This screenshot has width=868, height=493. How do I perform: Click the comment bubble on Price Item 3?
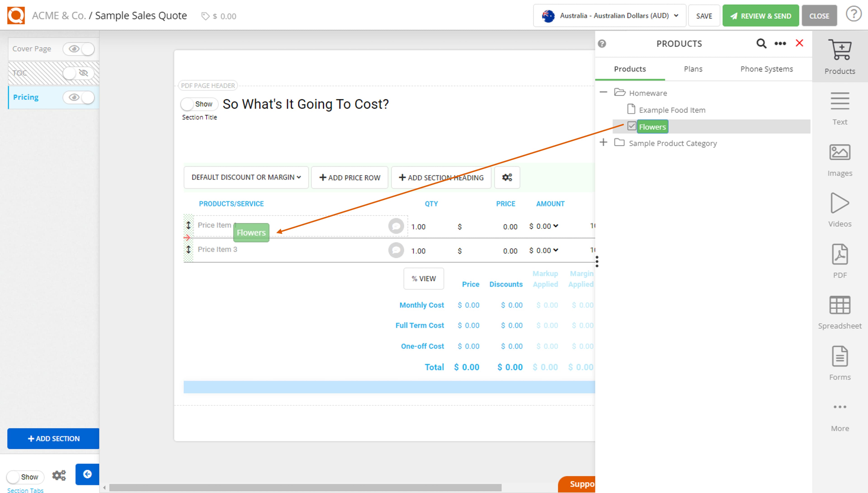click(395, 250)
